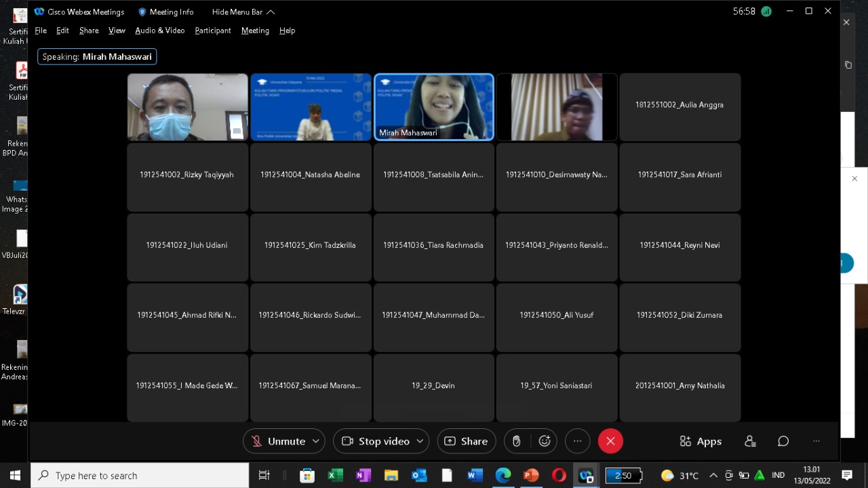Open the Audio & Video menu
Image resolution: width=868 pixels, height=488 pixels.
(x=159, y=31)
